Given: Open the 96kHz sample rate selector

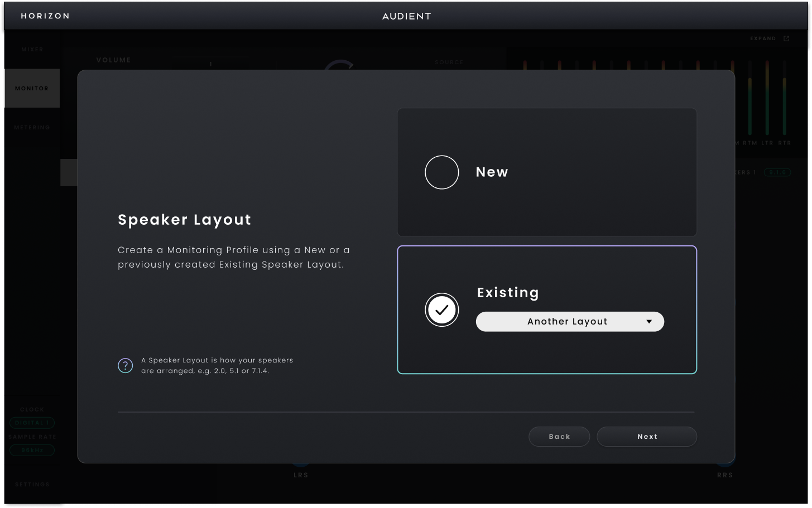Looking at the screenshot, I should tap(32, 450).
